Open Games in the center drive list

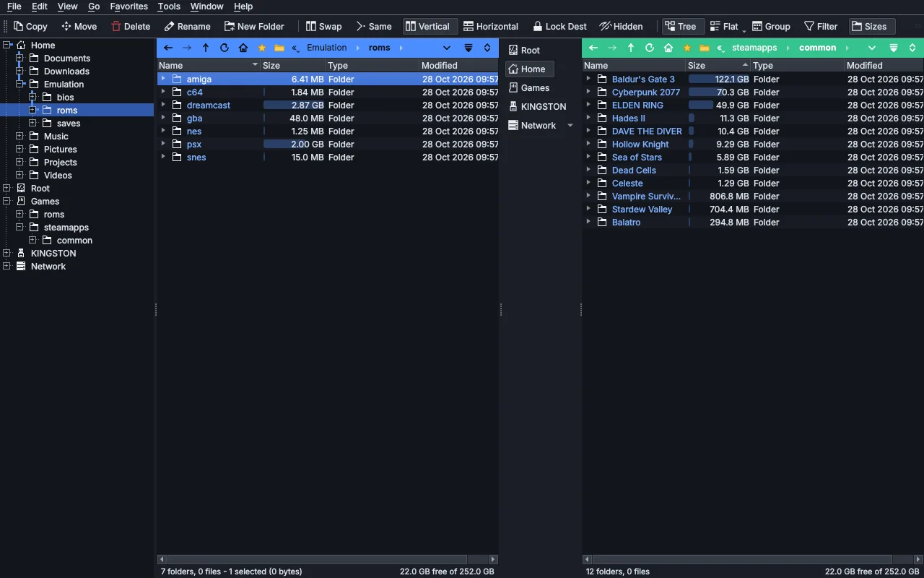(530, 88)
